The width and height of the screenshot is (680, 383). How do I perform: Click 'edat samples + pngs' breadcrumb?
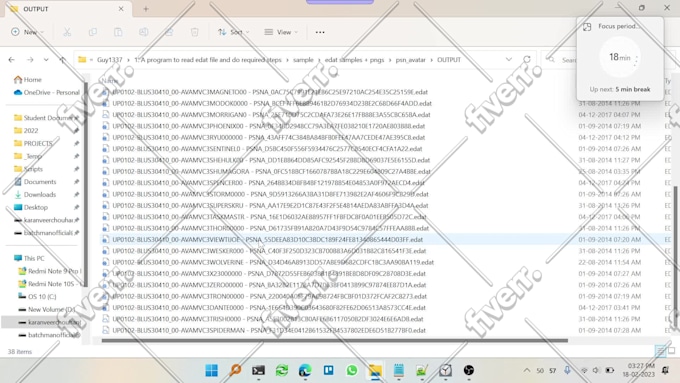[354, 60]
